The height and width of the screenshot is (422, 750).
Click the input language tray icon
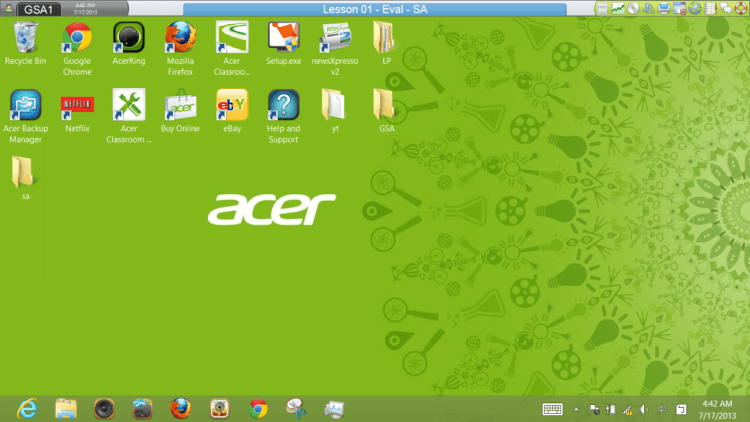point(662,410)
